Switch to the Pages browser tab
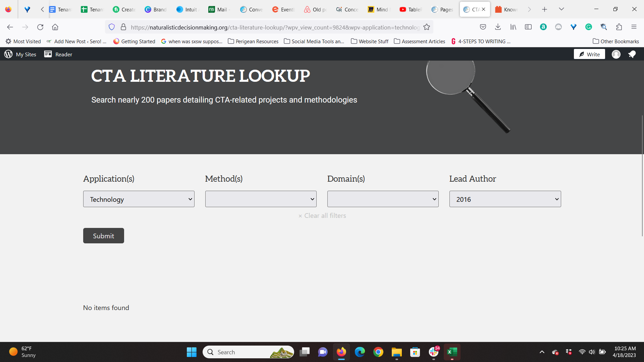Viewport: 644px width, 362px height. (x=443, y=9)
